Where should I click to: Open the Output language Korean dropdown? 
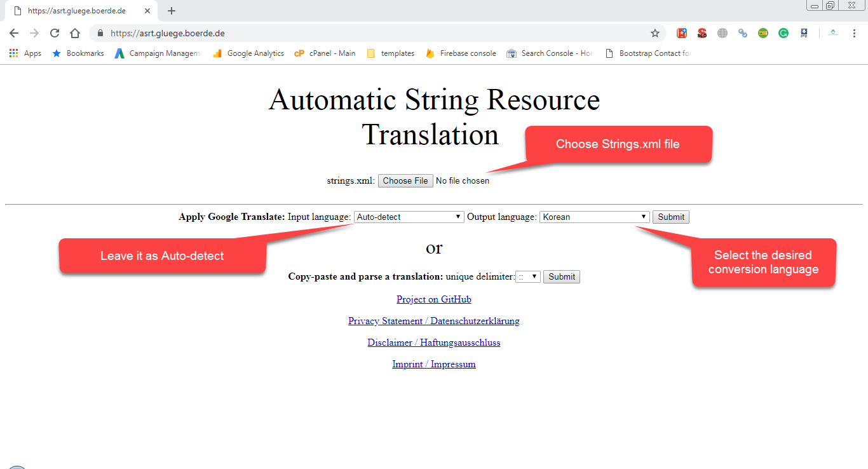tap(595, 217)
